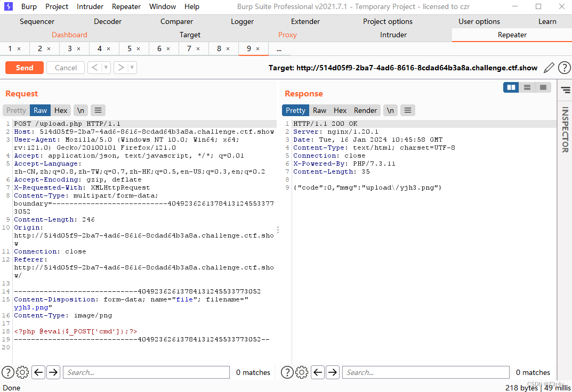
Task: Open the Project menu
Action: pyautogui.click(x=57, y=6)
